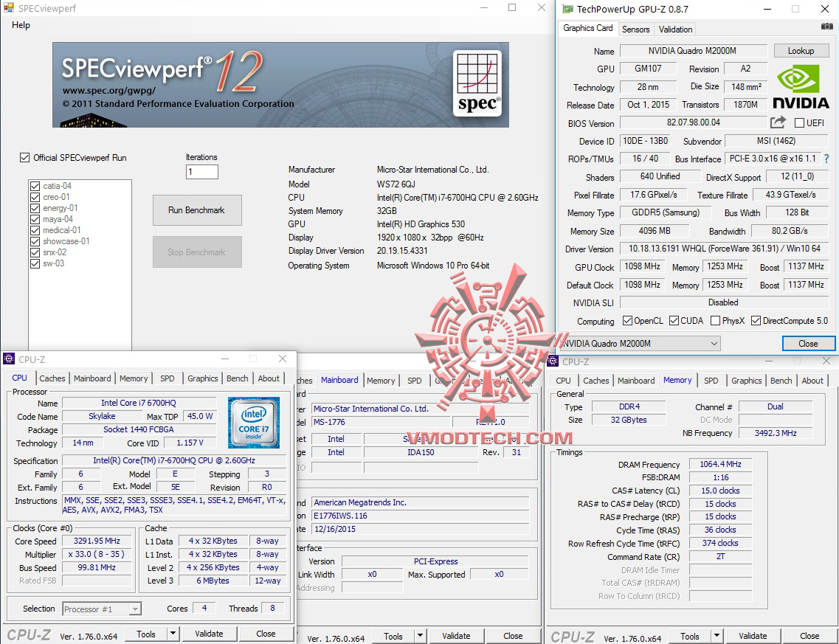Click the GPU-Z screenshot camera icon
839x644 pixels.
point(826,27)
